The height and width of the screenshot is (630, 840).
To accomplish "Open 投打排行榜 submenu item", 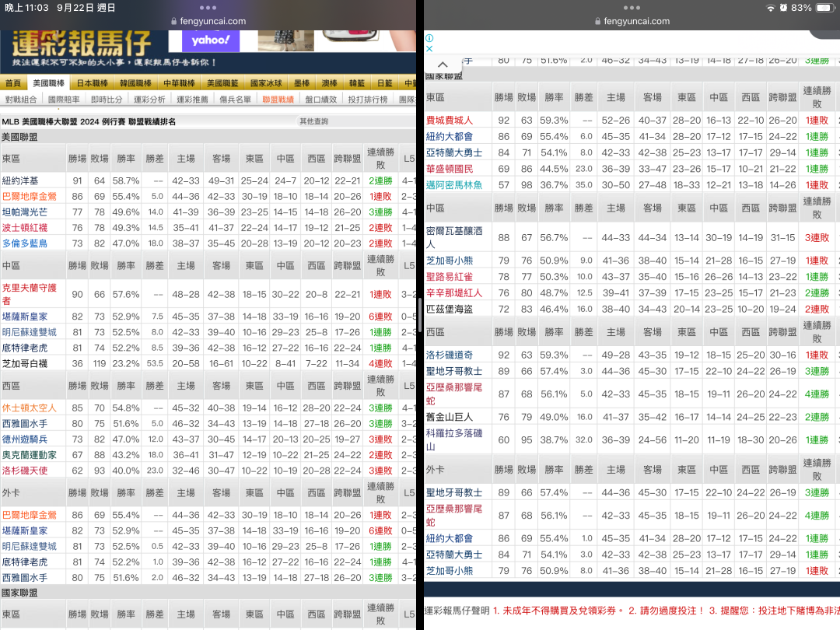I will tap(367, 99).
